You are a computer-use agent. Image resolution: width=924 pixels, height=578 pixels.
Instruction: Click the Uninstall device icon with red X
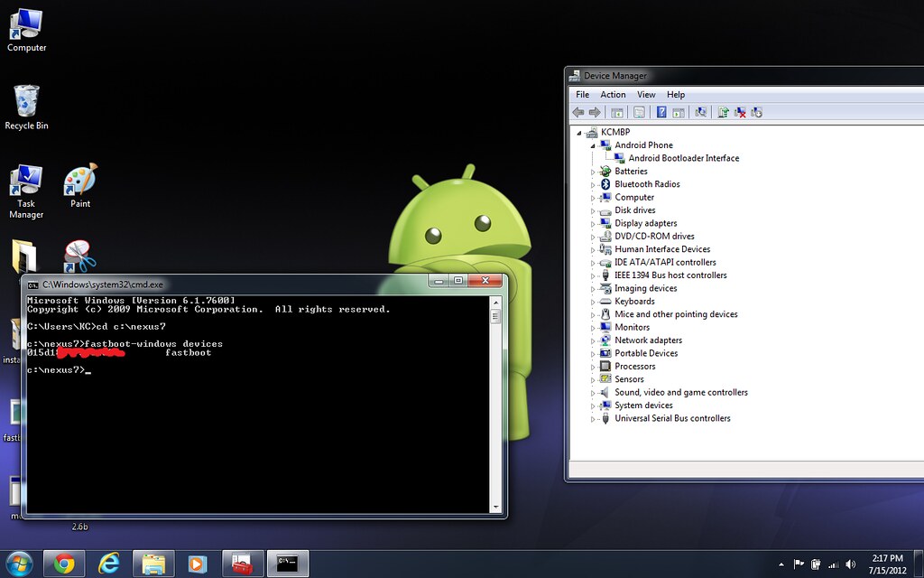[740, 112]
